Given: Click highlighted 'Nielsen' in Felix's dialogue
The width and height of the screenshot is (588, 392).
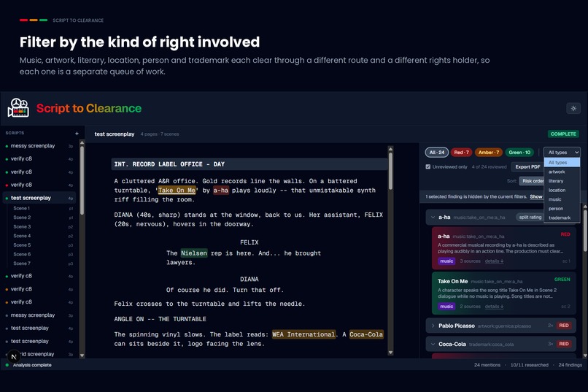Looking at the screenshot, I should (194, 253).
